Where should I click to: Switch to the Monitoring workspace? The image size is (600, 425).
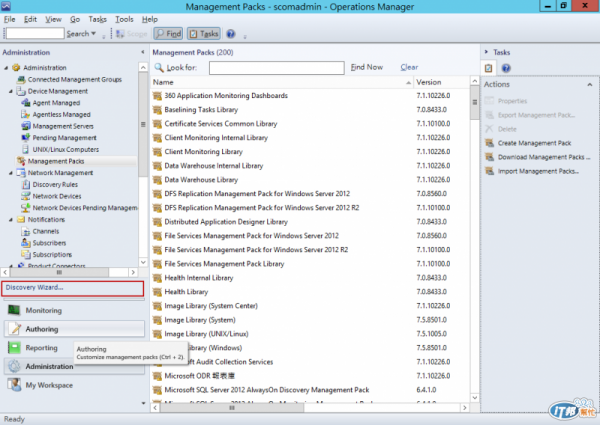[75, 310]
